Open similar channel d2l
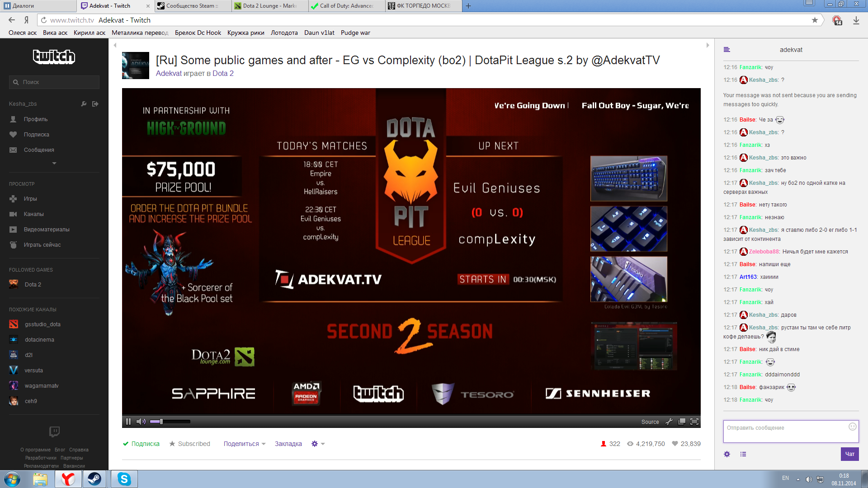This screenshot has height=488, width=868. coord(28,355)
